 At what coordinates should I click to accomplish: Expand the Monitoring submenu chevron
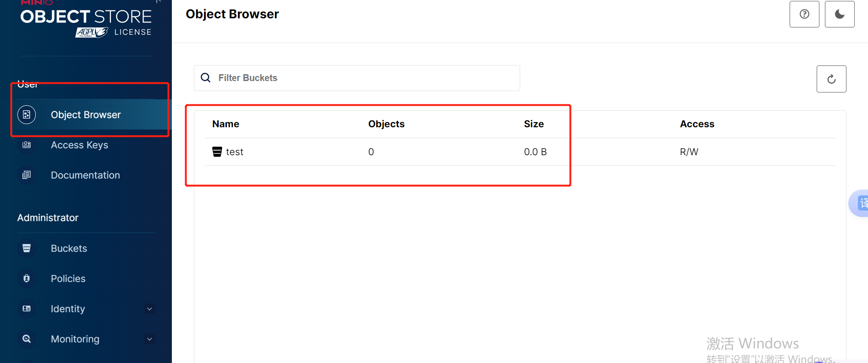click(149, 339)
